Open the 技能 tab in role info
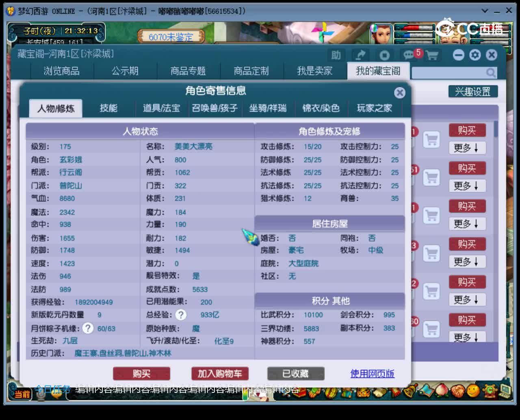This screenshot has width=520, height=420. click(108, 108)
